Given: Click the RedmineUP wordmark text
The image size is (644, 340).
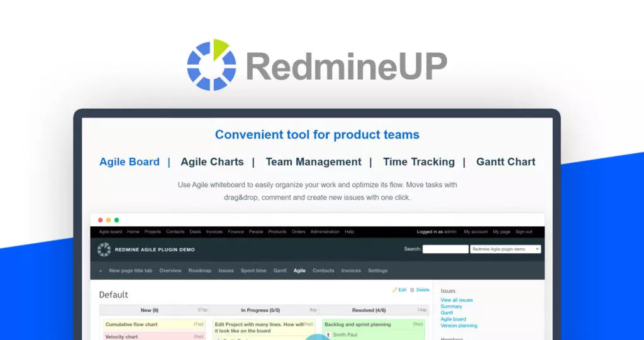Looking at the screenshot, I should coord(347,66).
